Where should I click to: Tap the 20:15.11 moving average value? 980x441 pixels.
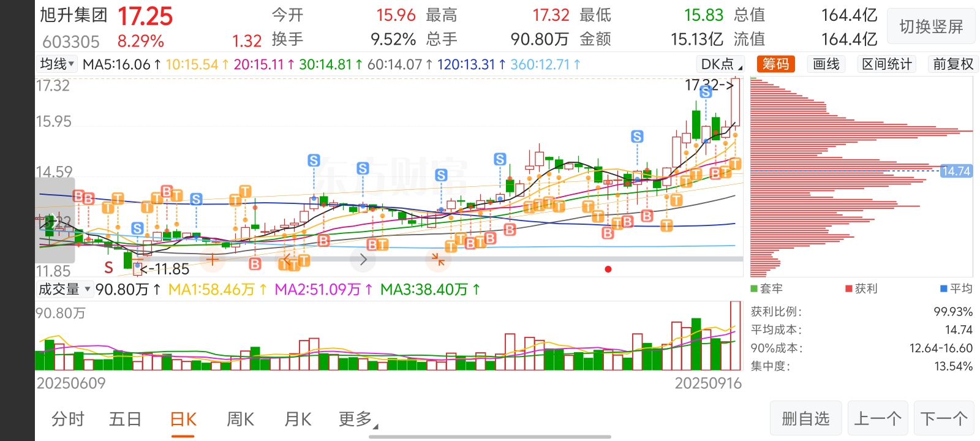tap(264, 64)
